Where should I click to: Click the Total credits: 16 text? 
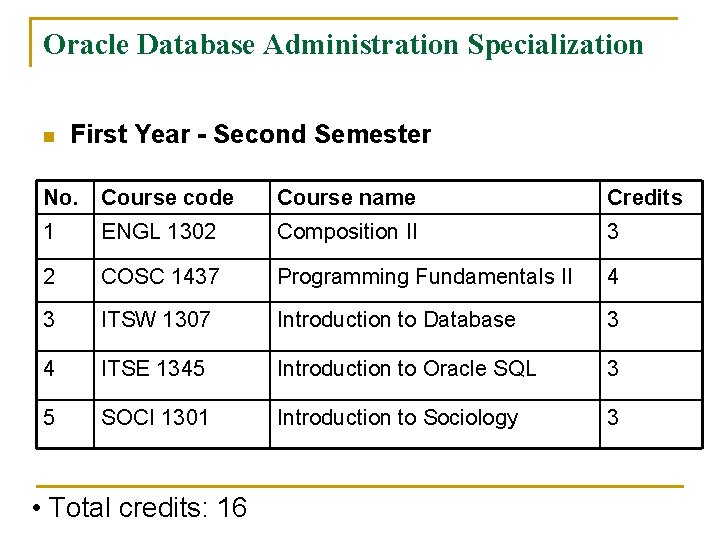coord(140,508)
